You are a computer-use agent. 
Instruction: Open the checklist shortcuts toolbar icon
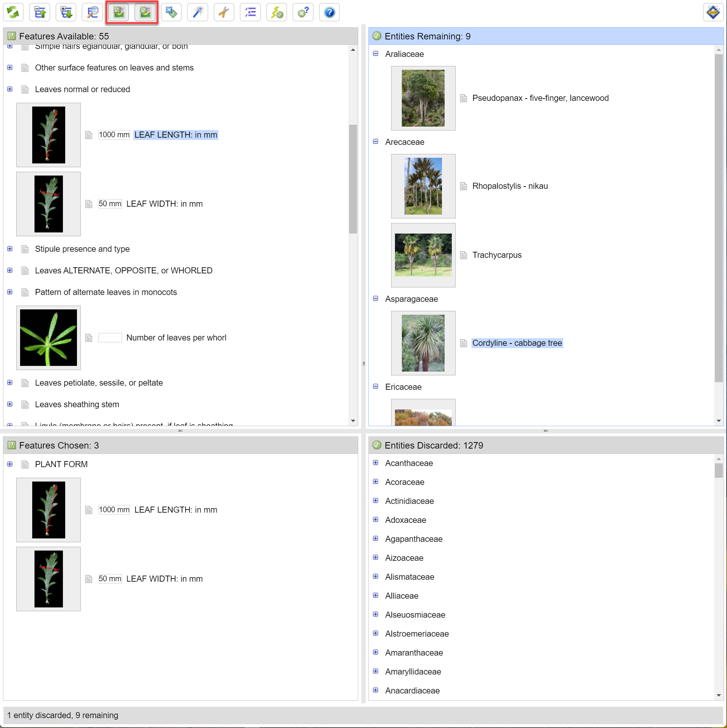pyautogui.click(x=250, y=13)
